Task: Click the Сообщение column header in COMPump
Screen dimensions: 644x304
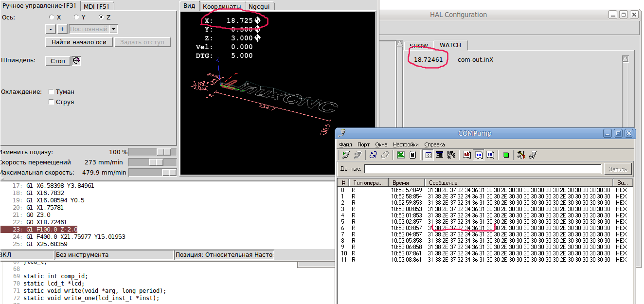Action: 519,183
